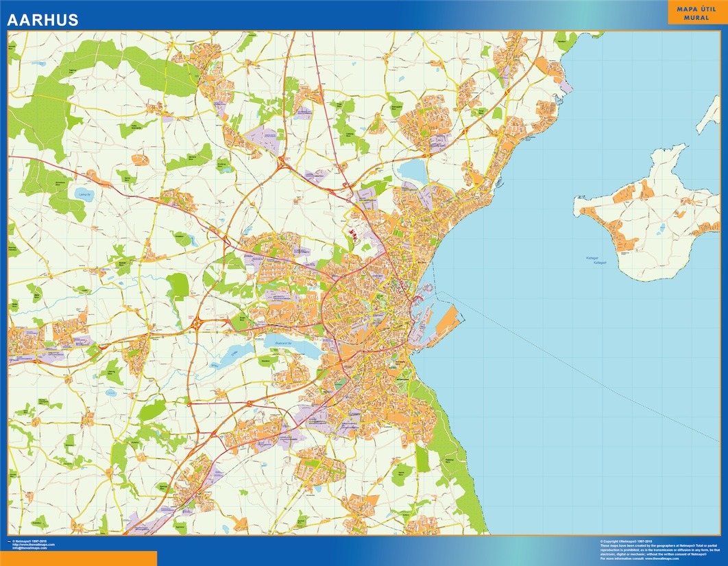Screen dimensions: 728x566
Task: Click the dotted ferry route line
Action: pyautogui.click(x=583, y=367)
